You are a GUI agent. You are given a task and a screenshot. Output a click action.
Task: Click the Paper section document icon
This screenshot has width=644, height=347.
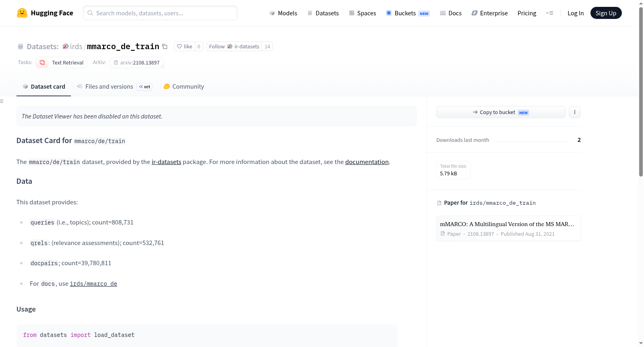pyautogui.click(x=439, y=203)
